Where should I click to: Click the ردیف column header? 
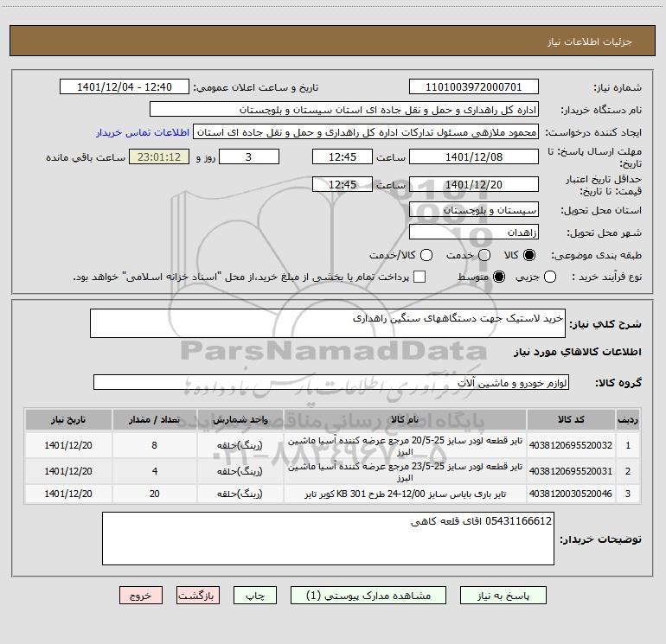(628, 420)
